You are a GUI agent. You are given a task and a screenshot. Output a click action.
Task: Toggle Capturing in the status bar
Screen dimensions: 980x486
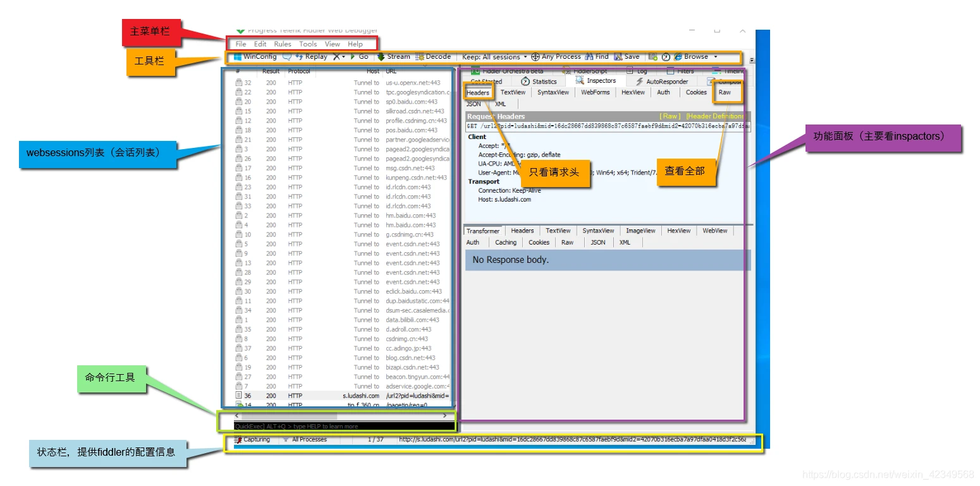pos(252,439)
